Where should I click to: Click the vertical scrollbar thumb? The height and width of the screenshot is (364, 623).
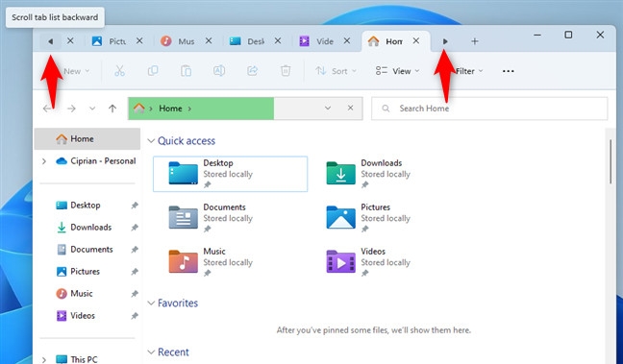pyautogui.click(x=611, y=161)
